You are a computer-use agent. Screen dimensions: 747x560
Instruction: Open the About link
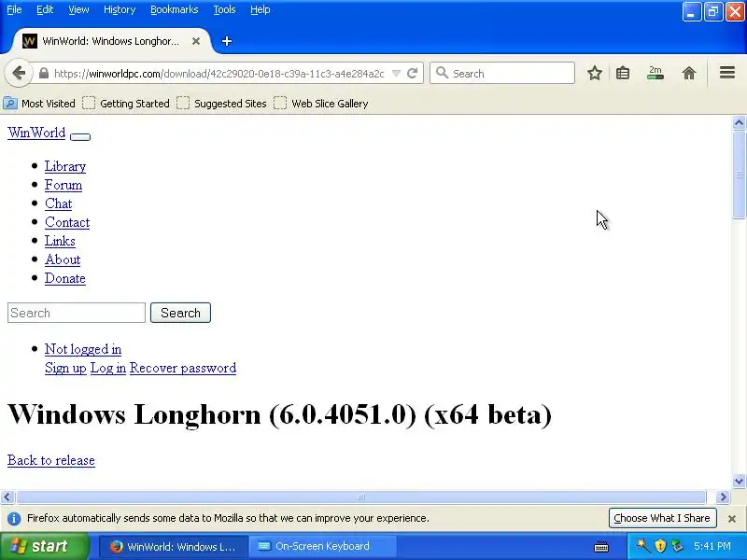click(63, 259)
